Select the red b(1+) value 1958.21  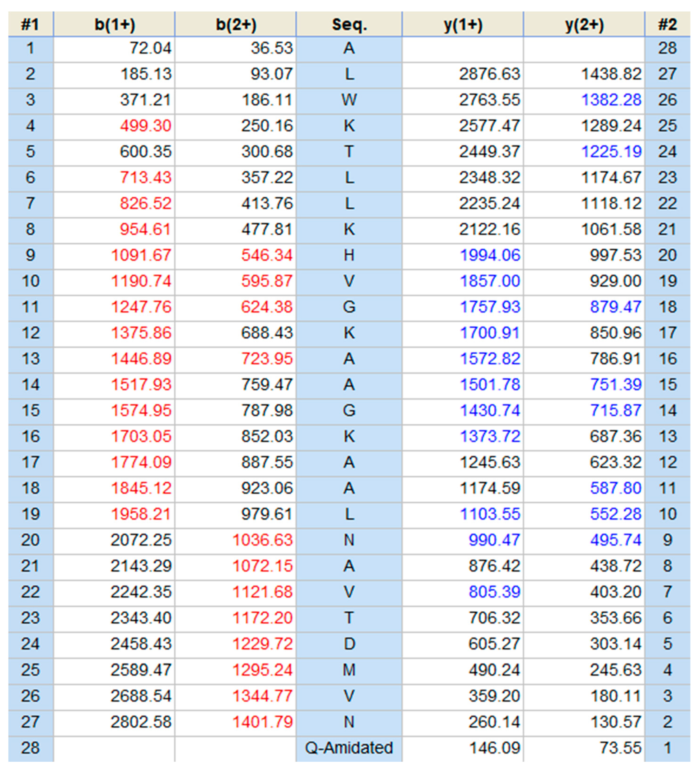141,514
